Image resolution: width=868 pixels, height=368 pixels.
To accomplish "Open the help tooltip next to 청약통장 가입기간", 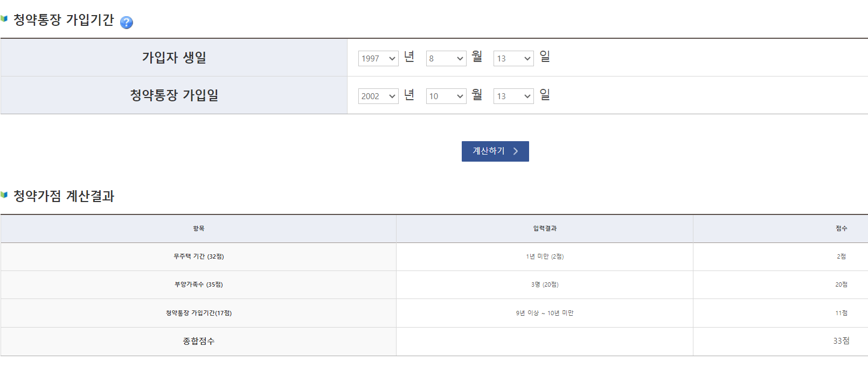I will [127, 22].
